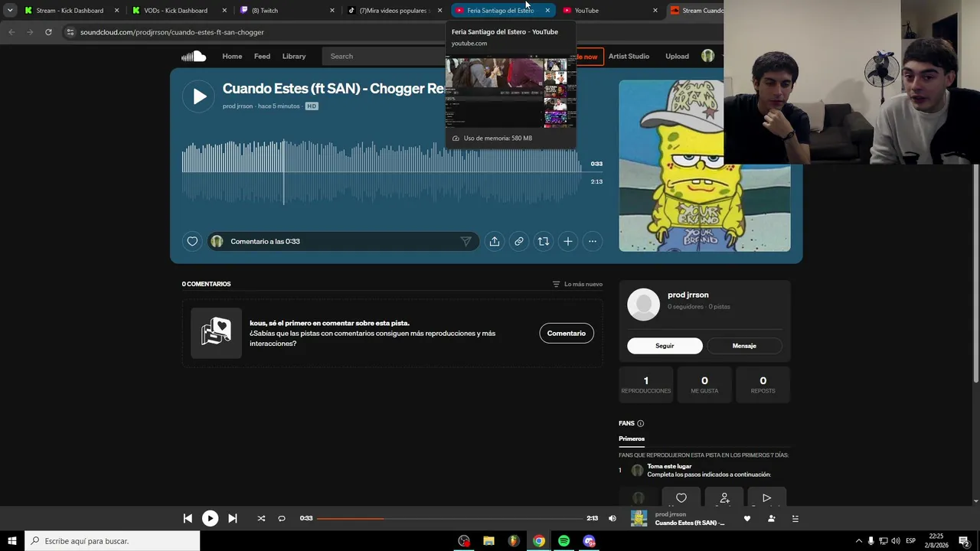
Task: Like the playing track in the bottom bar
Action: coord(747,518)
